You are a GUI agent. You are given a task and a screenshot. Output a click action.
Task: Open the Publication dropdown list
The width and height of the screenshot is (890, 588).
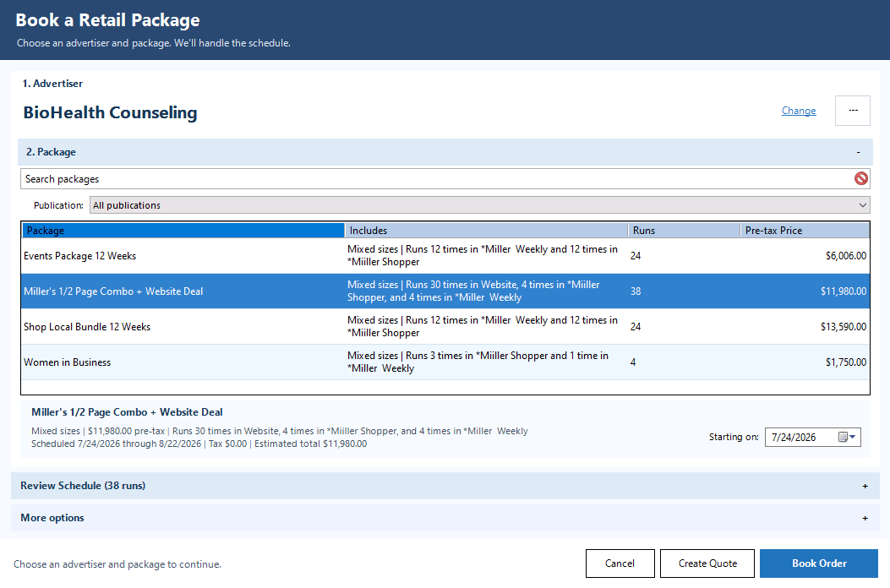pos(479,205)
